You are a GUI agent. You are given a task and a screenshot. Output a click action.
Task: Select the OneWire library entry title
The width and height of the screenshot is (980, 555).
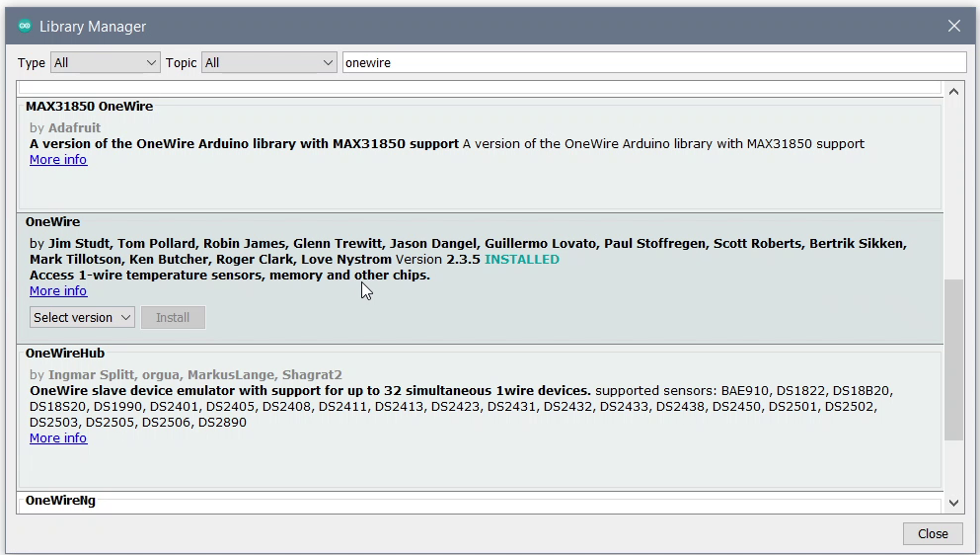click(x=53, y=222)
